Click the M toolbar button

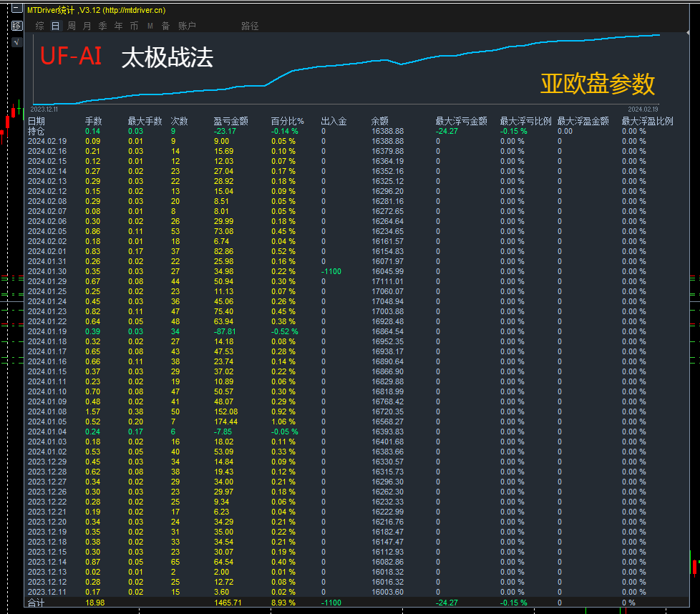click(x=149, y=25)
